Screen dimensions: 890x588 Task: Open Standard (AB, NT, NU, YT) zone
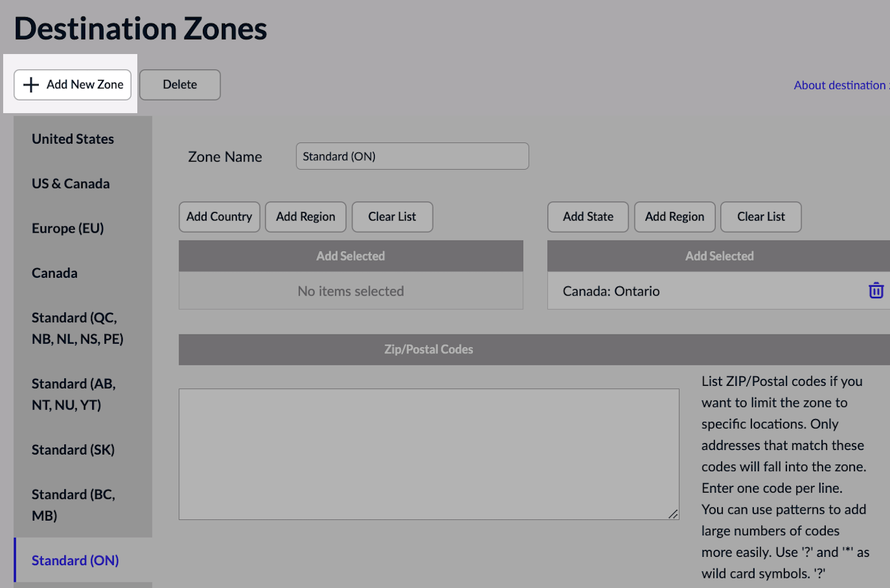tap(73, 394)
